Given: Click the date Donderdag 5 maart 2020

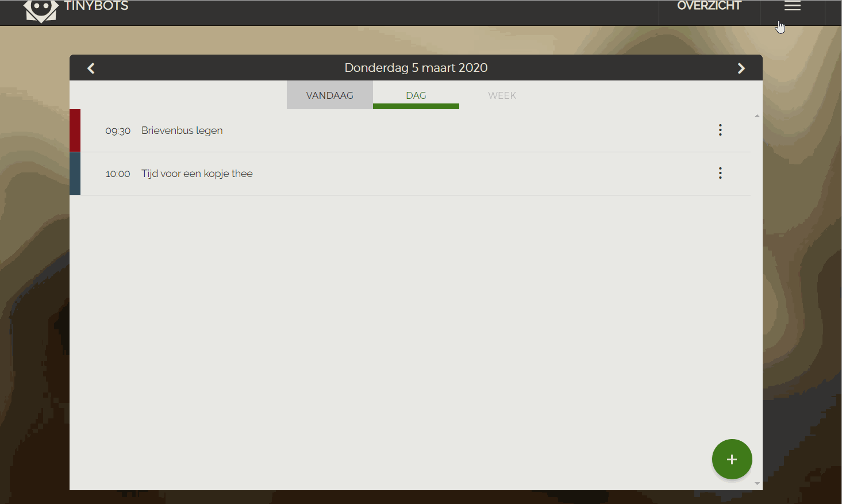Looking at the screenshot, I should 416,68.
